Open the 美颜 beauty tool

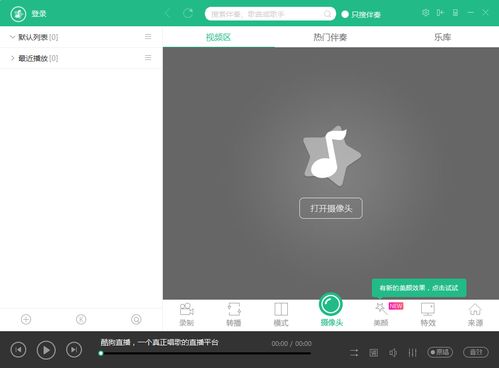(381, 314)
